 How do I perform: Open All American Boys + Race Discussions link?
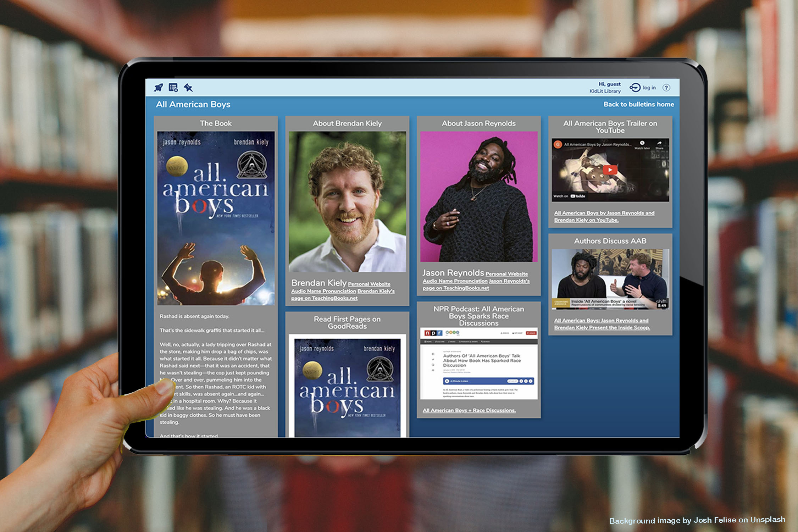(x=469, y=410)
